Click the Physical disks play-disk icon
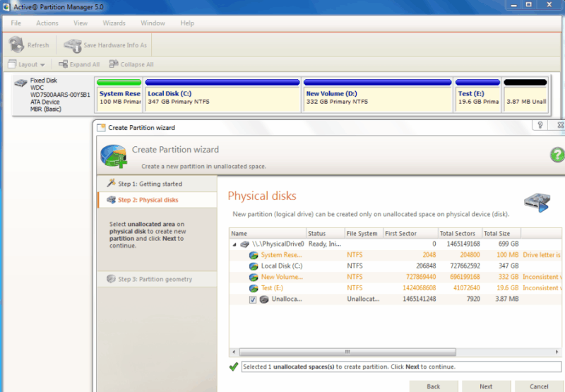The image size is (565, 392). (537, 203)
